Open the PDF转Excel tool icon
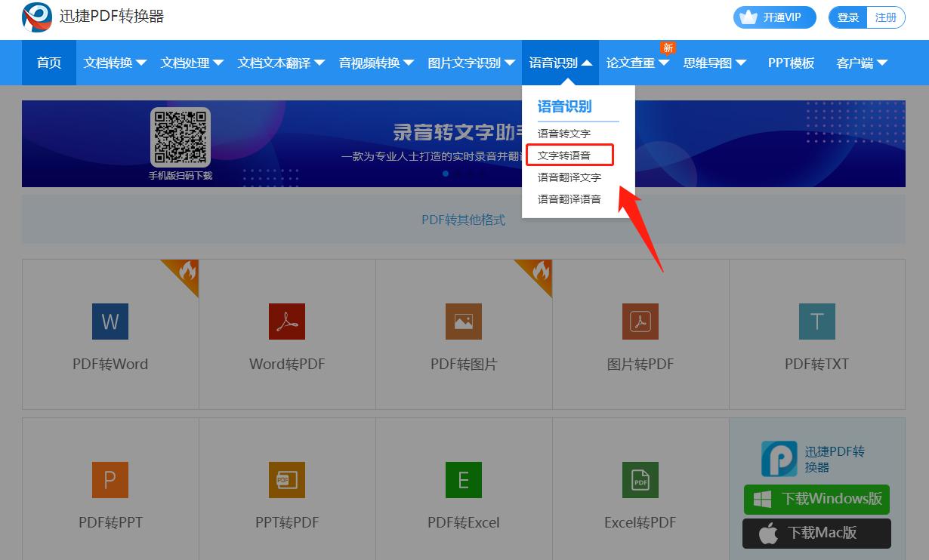The height and width of the screenshot is (560, 929). click(463, 479)
